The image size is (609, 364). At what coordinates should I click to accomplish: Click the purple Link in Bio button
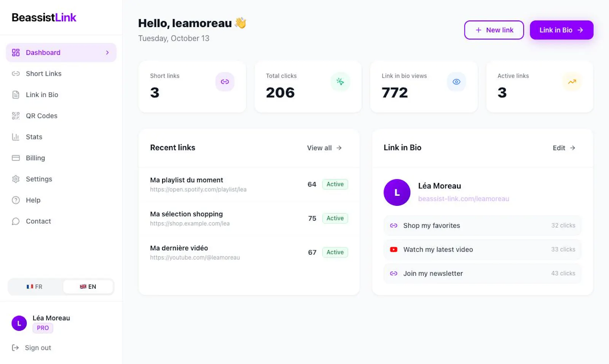[561, 30]
